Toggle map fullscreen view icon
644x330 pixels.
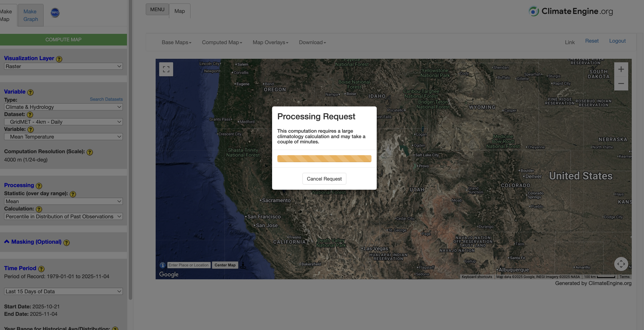coord(166,69)
